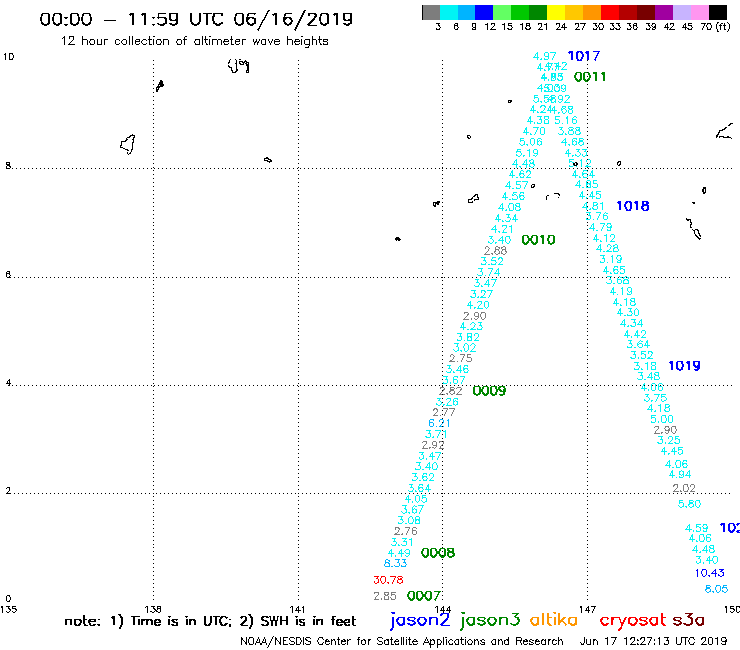This screenshot has width=740, height=650.
Task: Click the gray 2.02 wave height value
Action: tap(684, 488)
